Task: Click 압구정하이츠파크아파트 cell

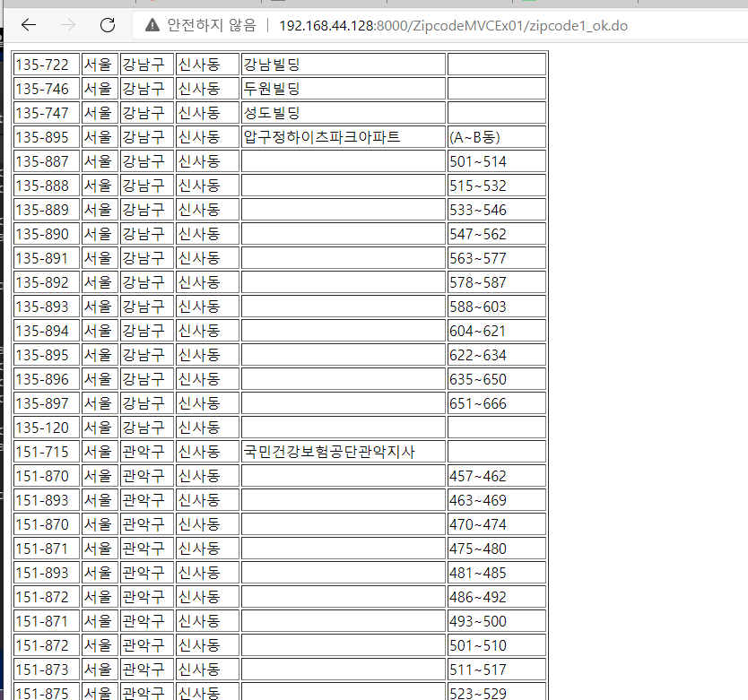Action: (344, 137)
